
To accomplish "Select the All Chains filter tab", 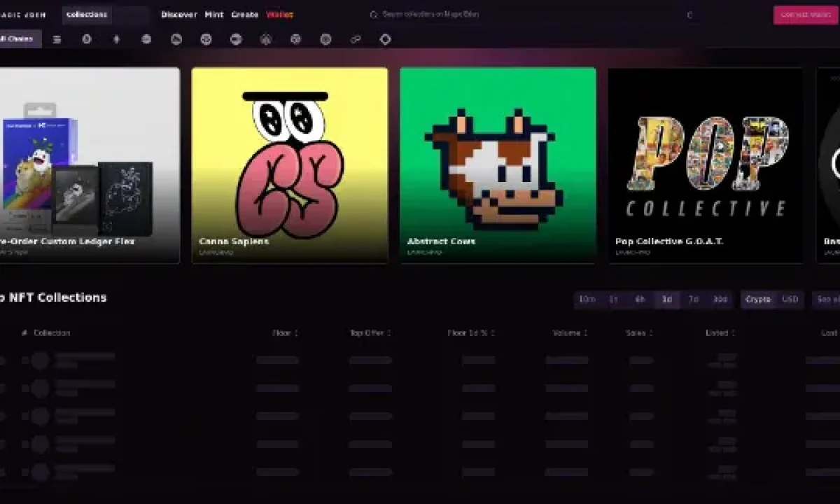I will (x=18, y=39).
